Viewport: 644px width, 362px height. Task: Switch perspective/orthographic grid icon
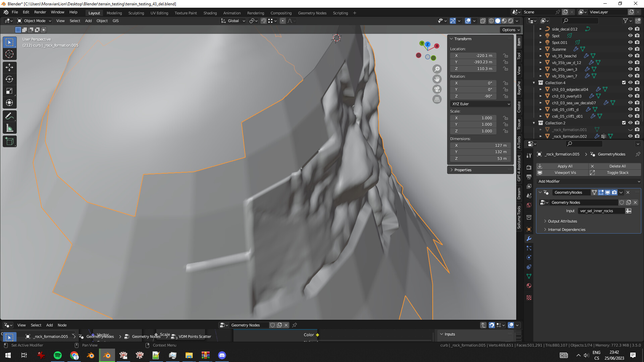(x=437, y=99)
